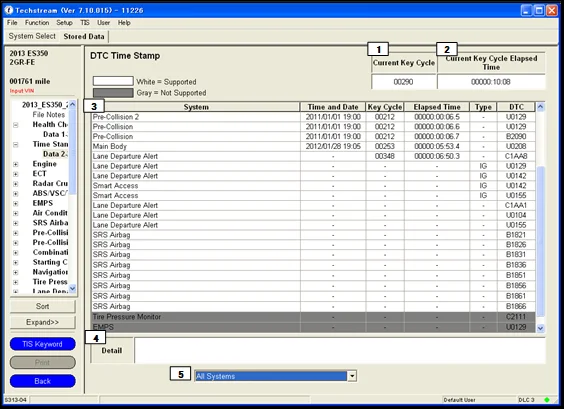Click the Default User status entry
The width and height of the screenshot is (564, 409).
coord(459,400)
